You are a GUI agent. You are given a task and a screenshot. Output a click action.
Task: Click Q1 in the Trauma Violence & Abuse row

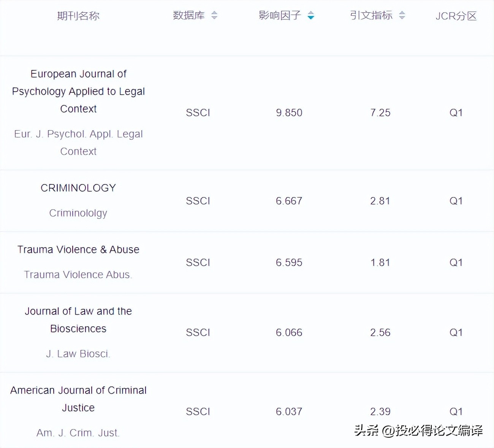tap(456, 262)
